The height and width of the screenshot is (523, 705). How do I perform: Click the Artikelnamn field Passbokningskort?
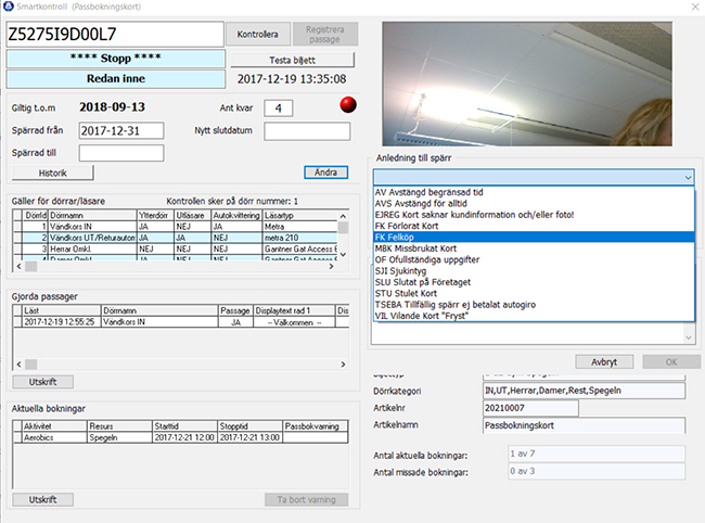tap(584, 425)
